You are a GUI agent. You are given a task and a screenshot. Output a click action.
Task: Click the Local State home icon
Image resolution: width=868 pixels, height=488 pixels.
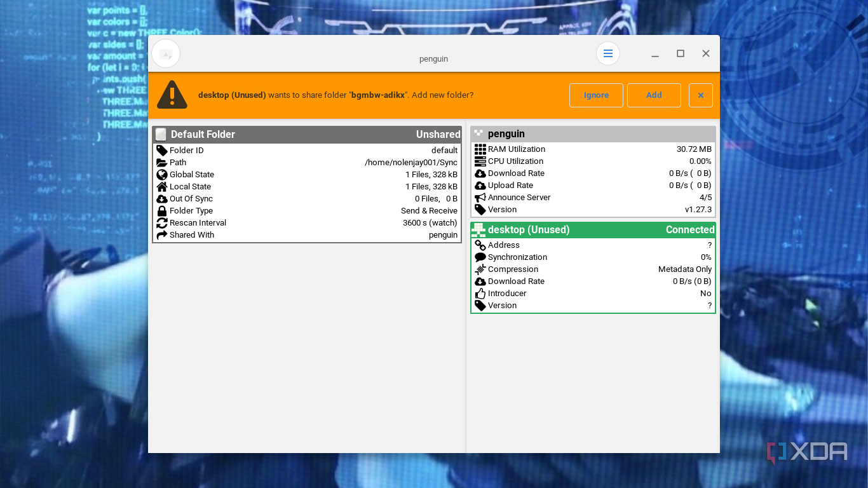(163, 186)
